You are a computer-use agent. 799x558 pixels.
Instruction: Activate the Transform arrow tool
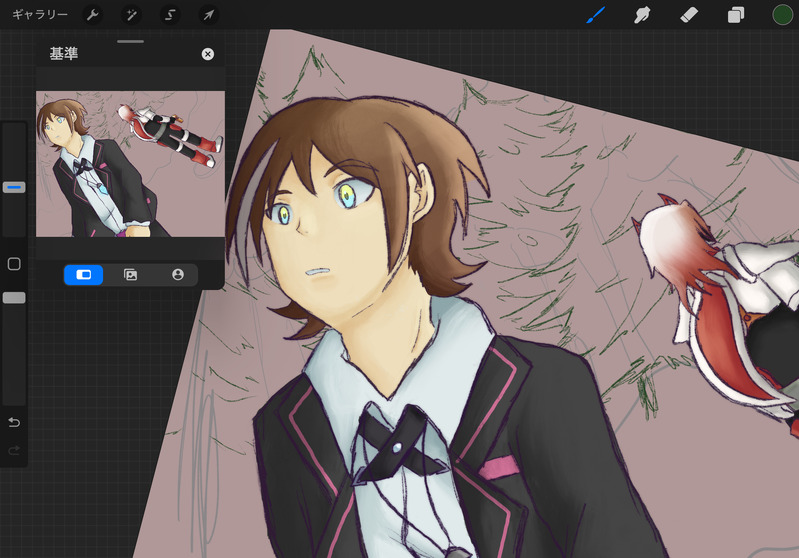pos(208,15)
